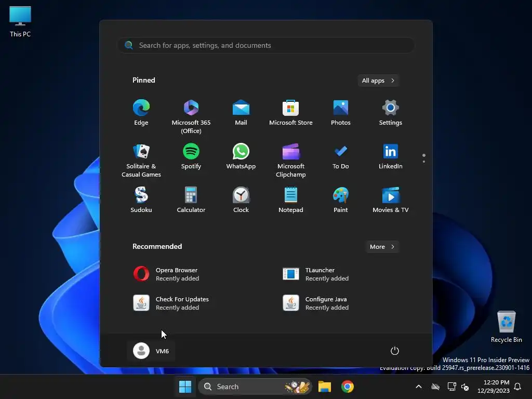Launch Solitaire & Casual Games

click(141, 160)
